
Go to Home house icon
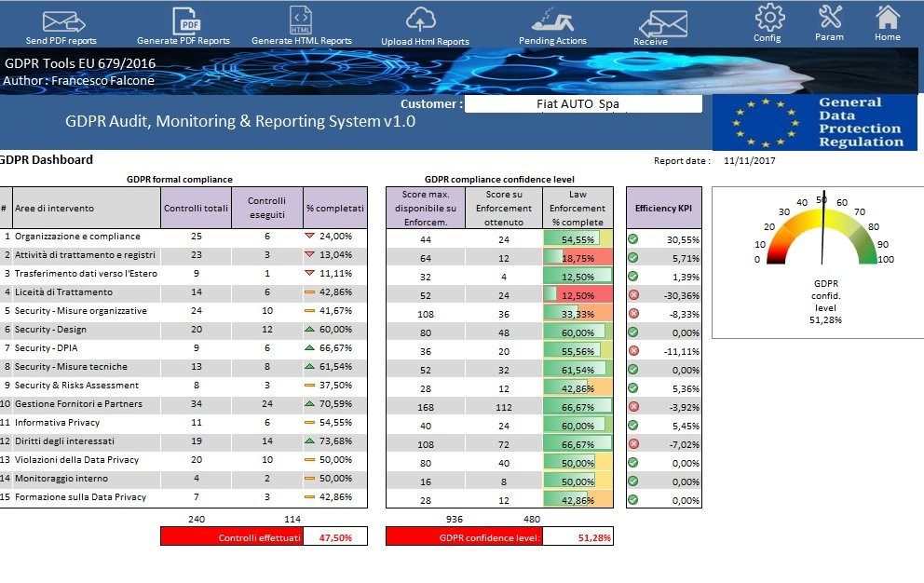click(888, 17)
